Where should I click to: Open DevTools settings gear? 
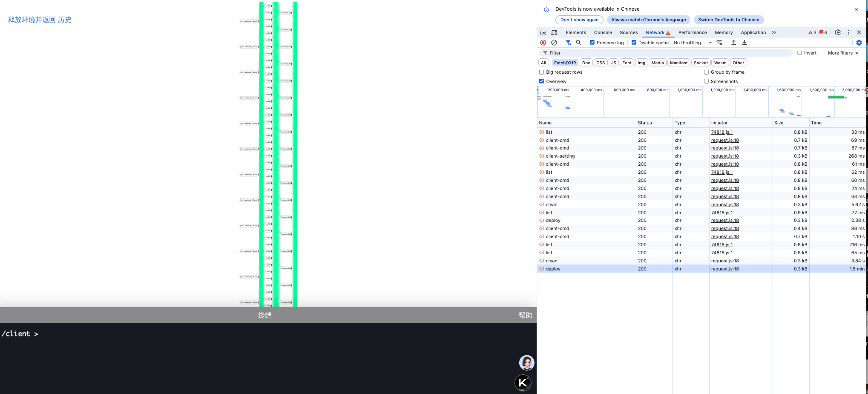(x=837, y=32)
